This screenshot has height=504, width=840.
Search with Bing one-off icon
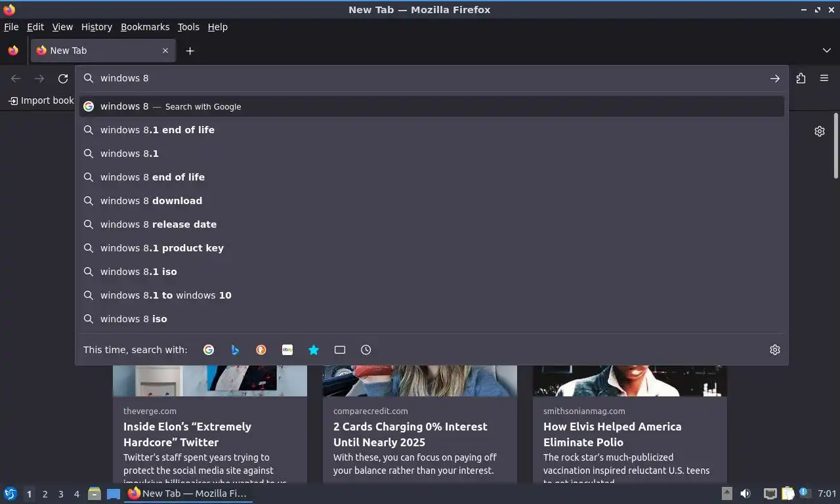[235, 350]
